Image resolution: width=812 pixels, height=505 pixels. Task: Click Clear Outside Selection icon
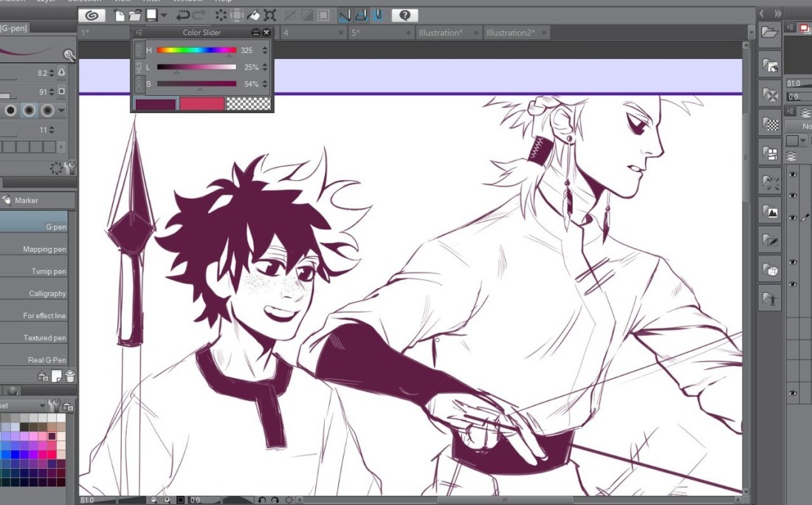tap(237, 16)
